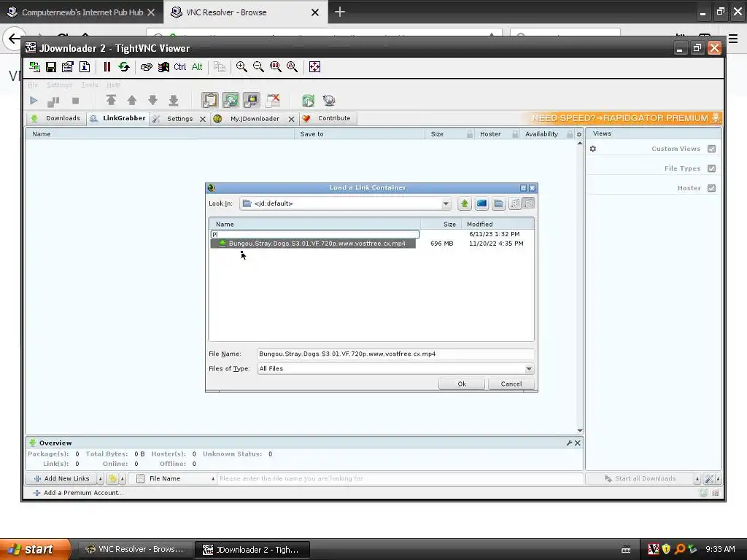Viewport: 747px width, 560px height.
Task: Click TightVNC save connection floppy icon
Action: click(x=51, y=66)
